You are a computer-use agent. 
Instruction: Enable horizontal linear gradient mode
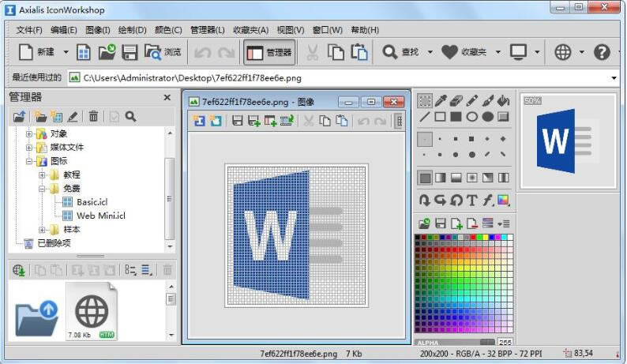point(441,178)
